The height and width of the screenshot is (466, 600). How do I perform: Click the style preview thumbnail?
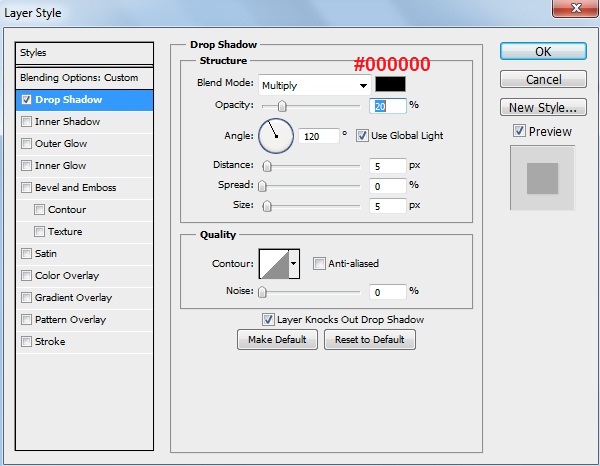point(542,178)
